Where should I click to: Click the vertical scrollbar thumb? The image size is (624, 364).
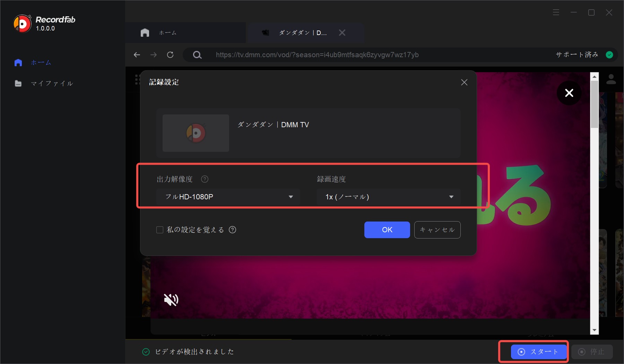point(594,104)
